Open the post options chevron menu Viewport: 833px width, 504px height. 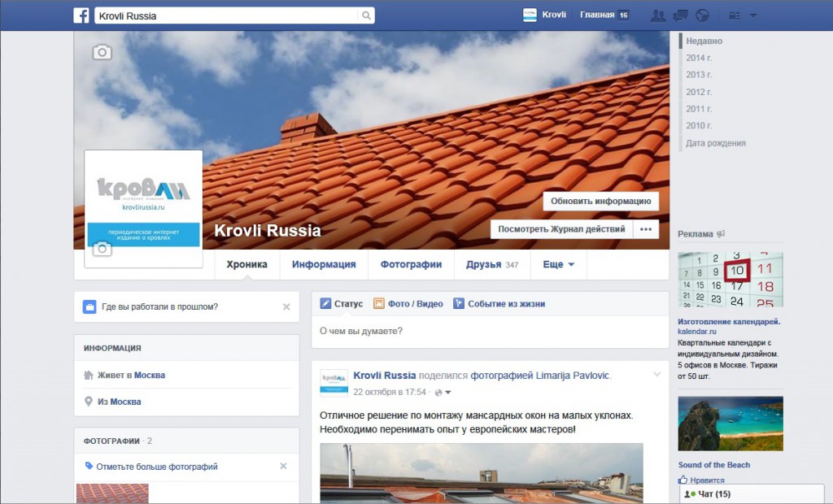[x=657, y=375]
